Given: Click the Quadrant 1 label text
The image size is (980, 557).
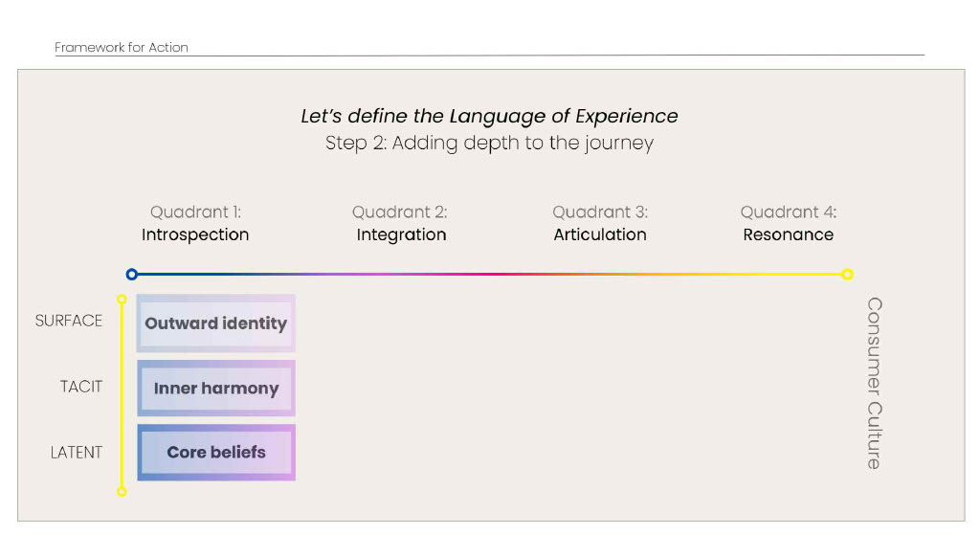Looking at the screenshot, I should point(195,212).
